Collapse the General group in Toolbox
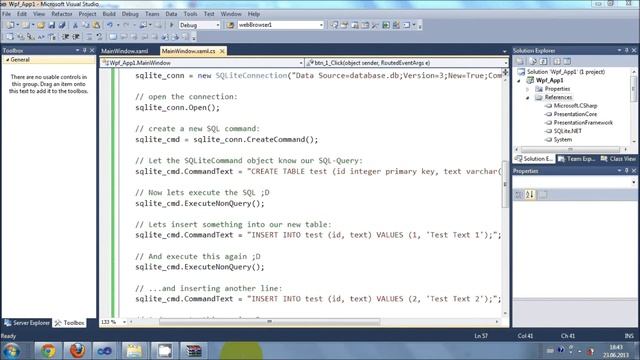This screenshot has height=360, width=640. [x=7, y=60]
